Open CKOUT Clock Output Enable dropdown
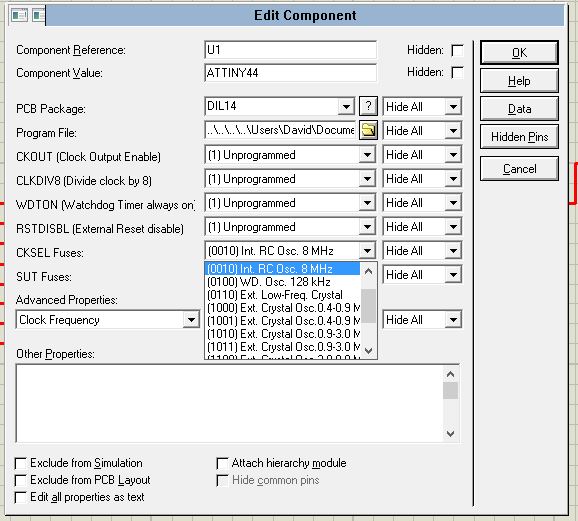Screen dimensions: 578x521 pyautogui.click(x=367, y=155)
